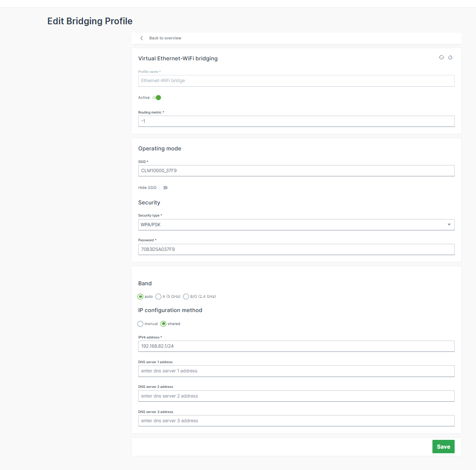Select the B/G (2.4 GHz) band option

(x=186, y=296)
